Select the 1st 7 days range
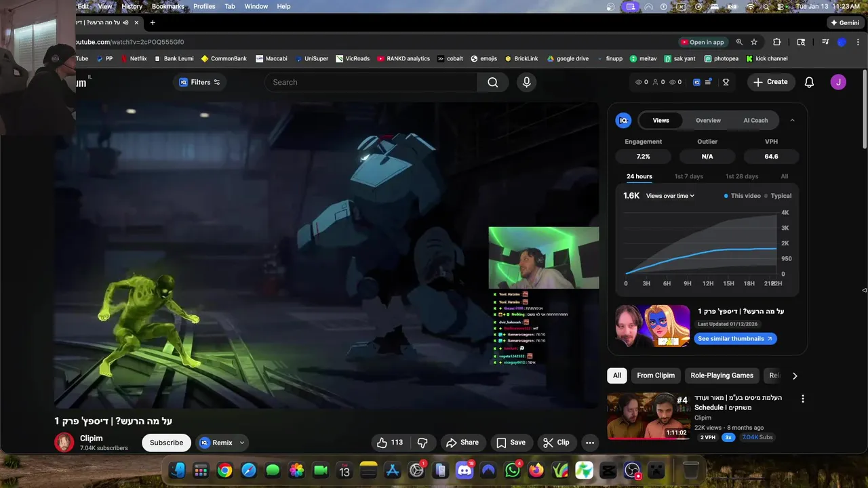The height and width of the screenshot is (488, 868). [x=688, y=176]
